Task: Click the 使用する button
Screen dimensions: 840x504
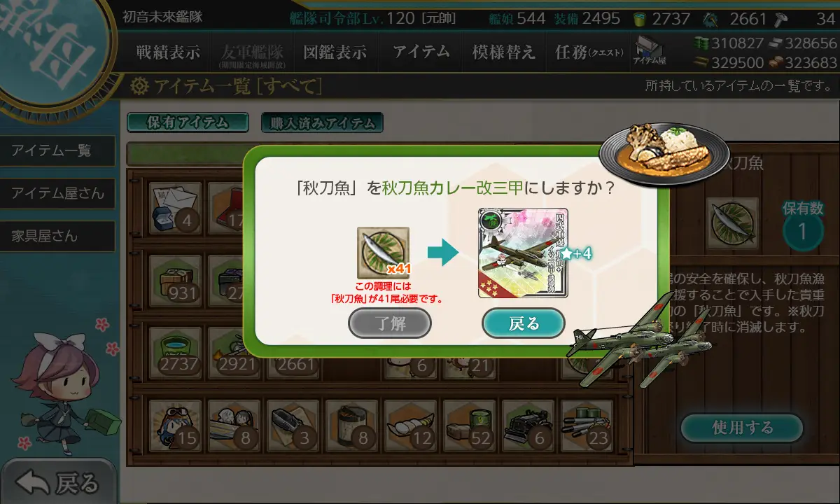Action: coord(742,428)
